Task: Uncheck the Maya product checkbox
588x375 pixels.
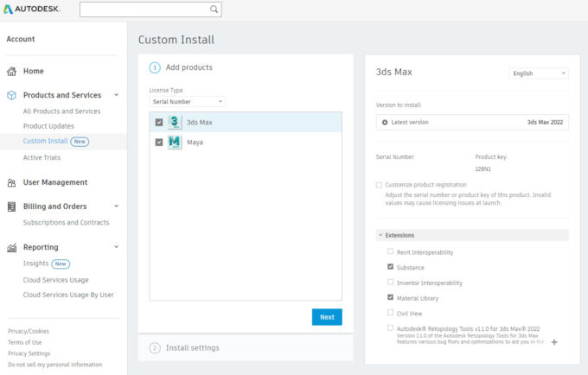Action: pos(158,142)
